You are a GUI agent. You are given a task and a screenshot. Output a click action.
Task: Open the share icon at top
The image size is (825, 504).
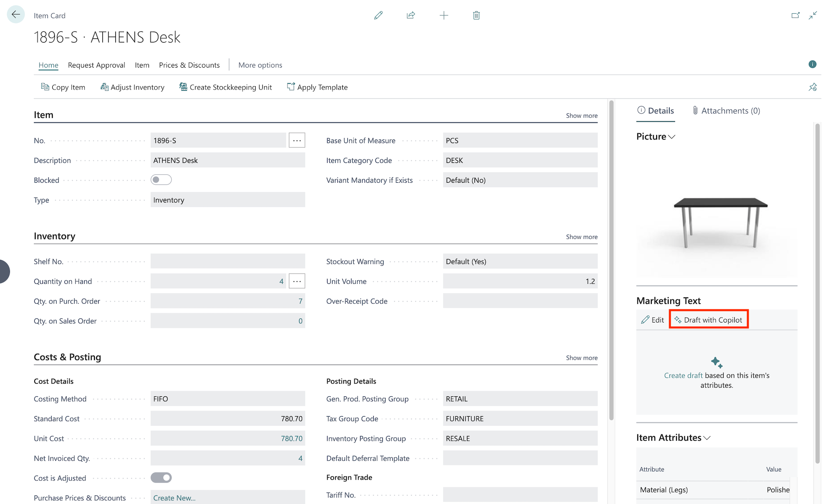coord(410,15)
